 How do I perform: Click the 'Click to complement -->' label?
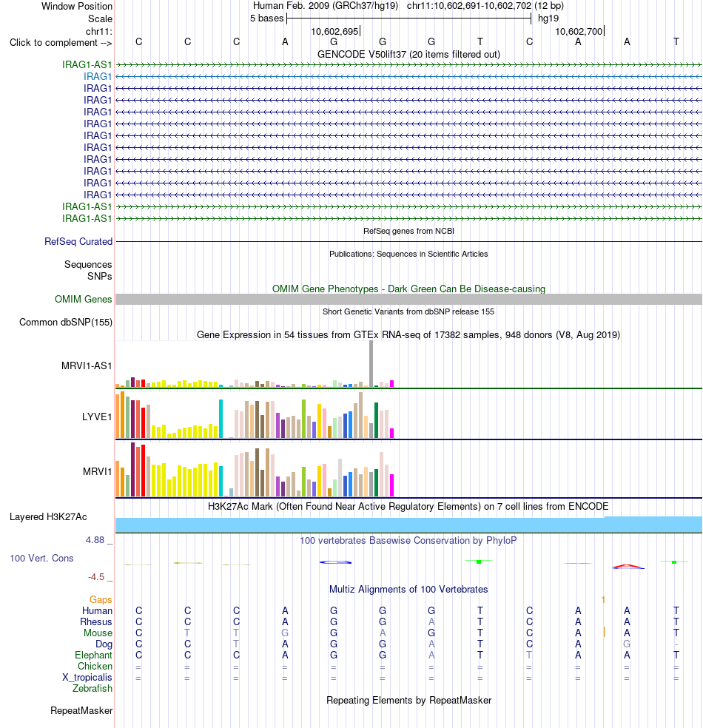pos(61,43)
